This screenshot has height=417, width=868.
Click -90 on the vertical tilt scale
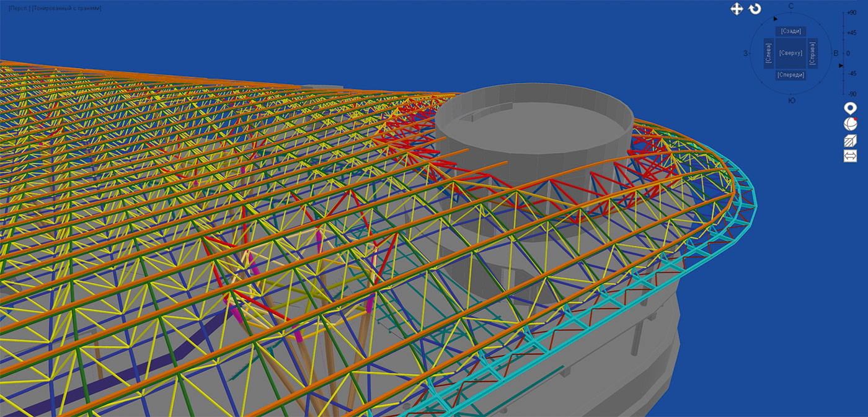[852, 94]
